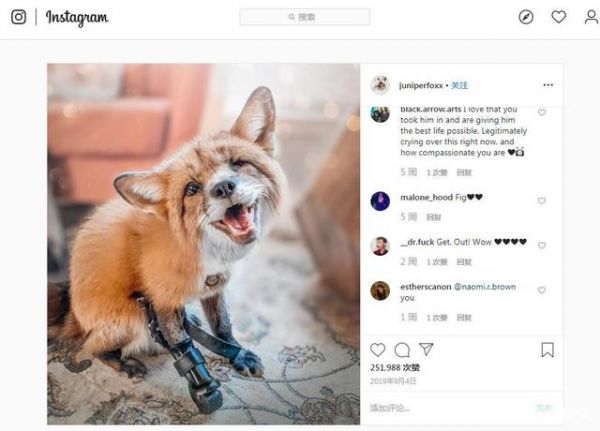This screenshot has height=431, width=600.
Task: Open the juniperfoxx username link
Action: (x=421, y=85)
